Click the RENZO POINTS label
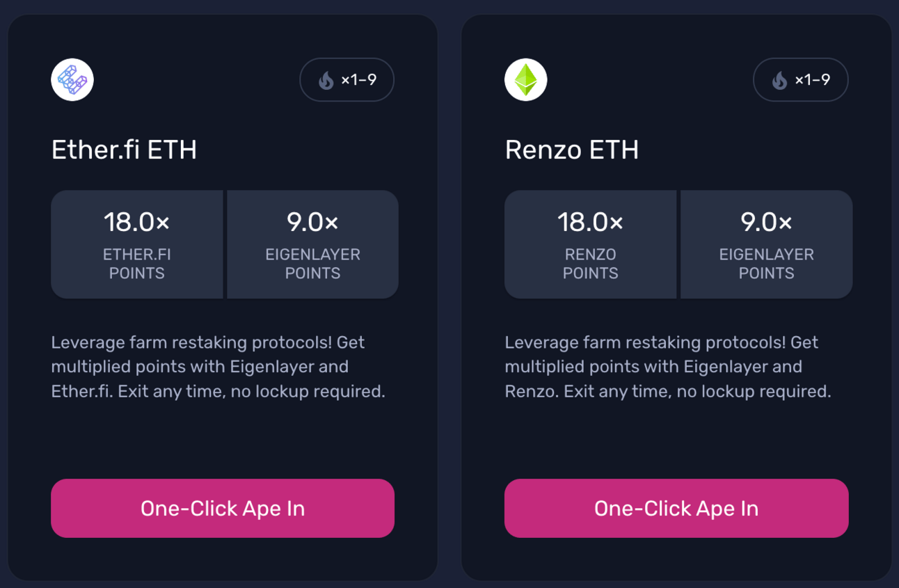The image size is (899, 588). click(x=590, y=264)
